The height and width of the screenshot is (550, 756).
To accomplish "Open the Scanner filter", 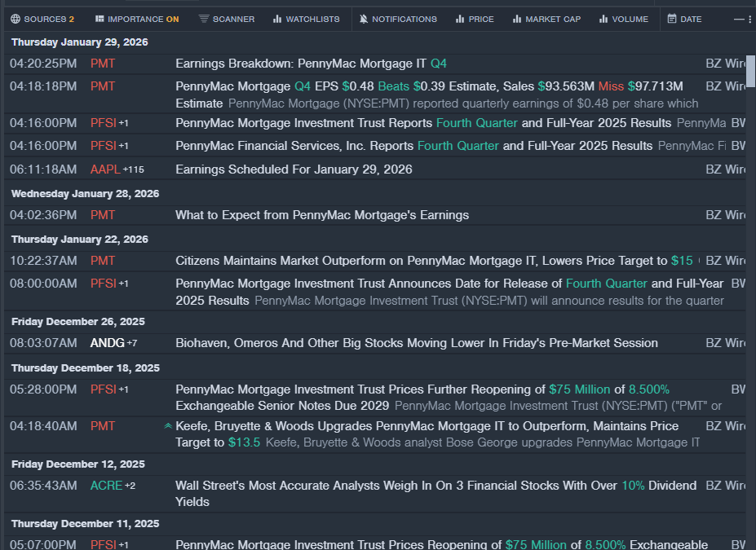I will (x=226, y=19).
